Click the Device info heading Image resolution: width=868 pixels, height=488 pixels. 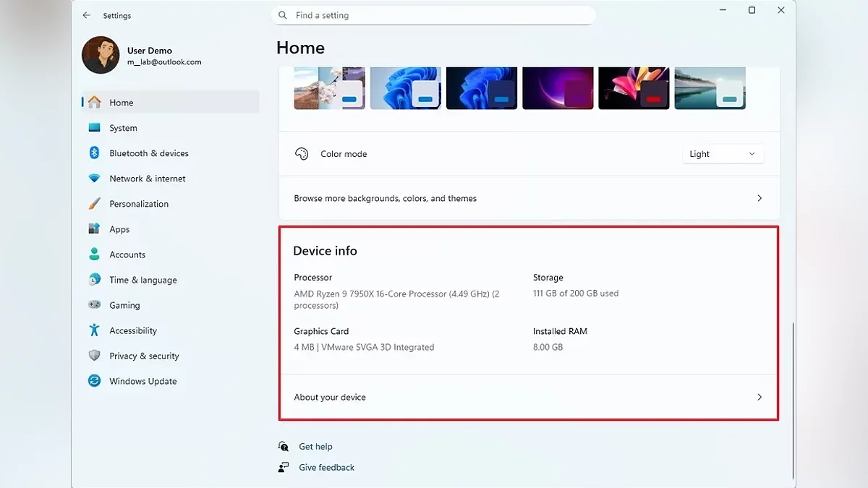click(x=325, y=251)
